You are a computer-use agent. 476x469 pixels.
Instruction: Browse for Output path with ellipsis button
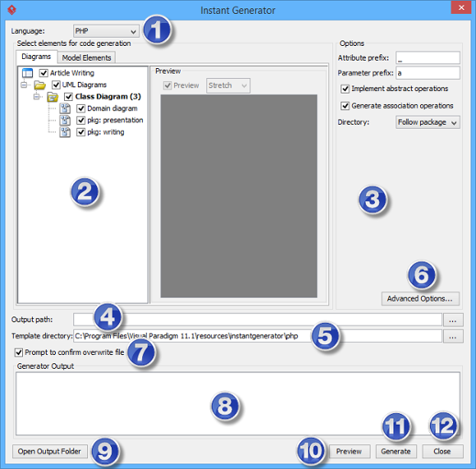453,320
